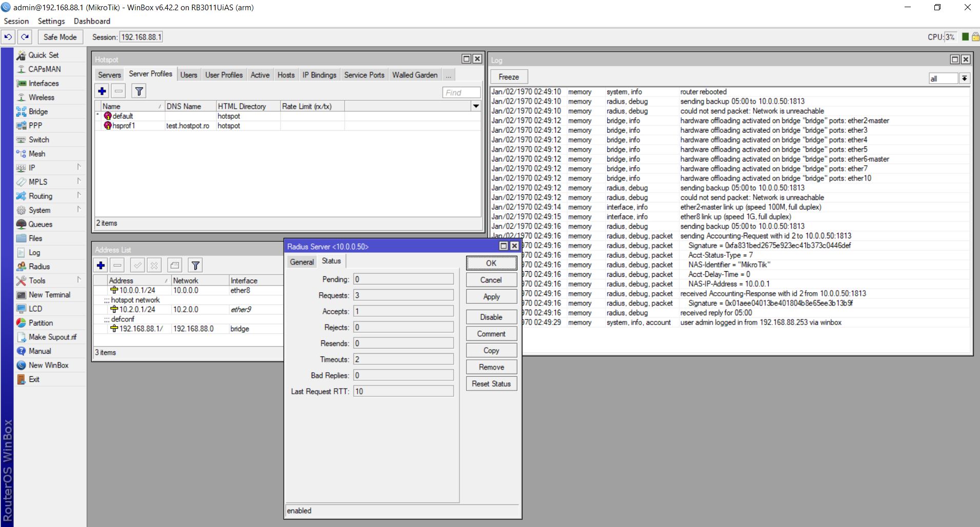
Task: Select the 'router rebooted' log entry
Action: click(730, 92)
